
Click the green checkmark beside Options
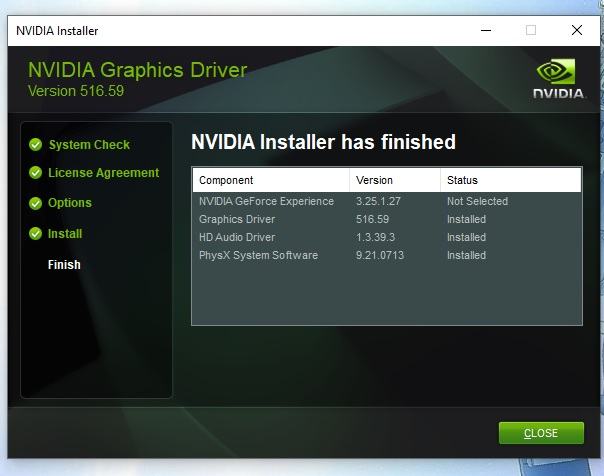click(35, 203)
